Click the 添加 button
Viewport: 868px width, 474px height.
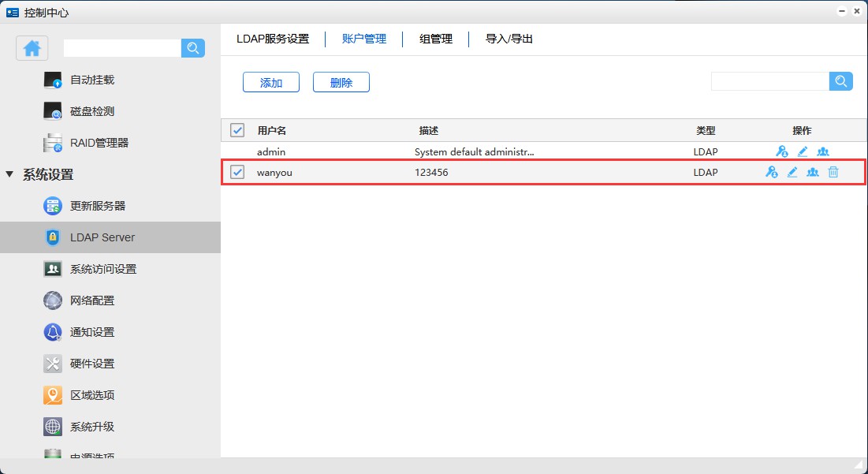[x=270, y=82]
